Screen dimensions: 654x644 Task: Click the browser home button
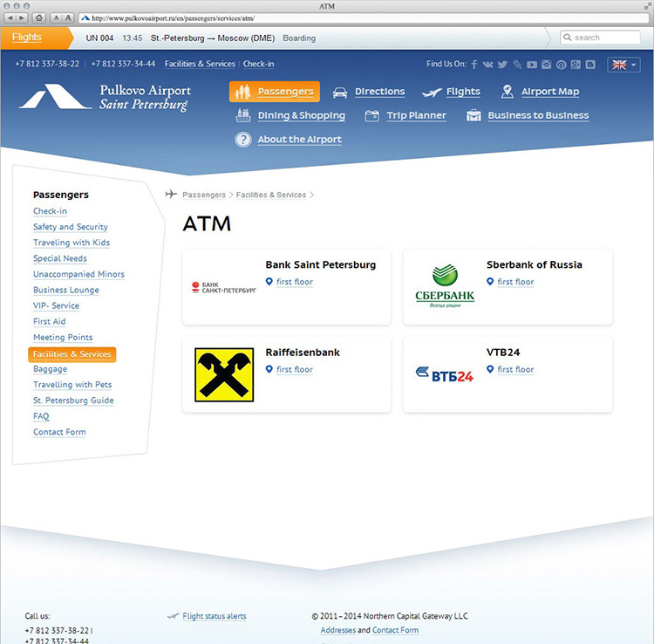click(39, 18)
